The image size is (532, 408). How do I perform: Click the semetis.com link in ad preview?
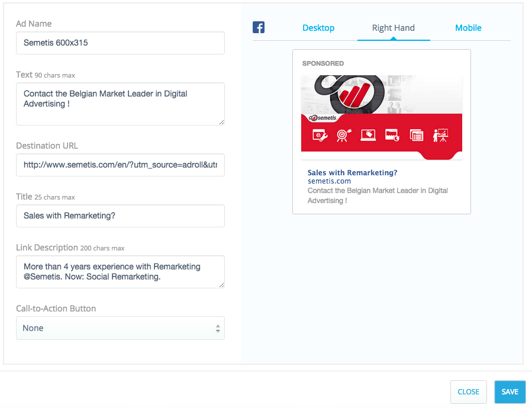(329, 181)
